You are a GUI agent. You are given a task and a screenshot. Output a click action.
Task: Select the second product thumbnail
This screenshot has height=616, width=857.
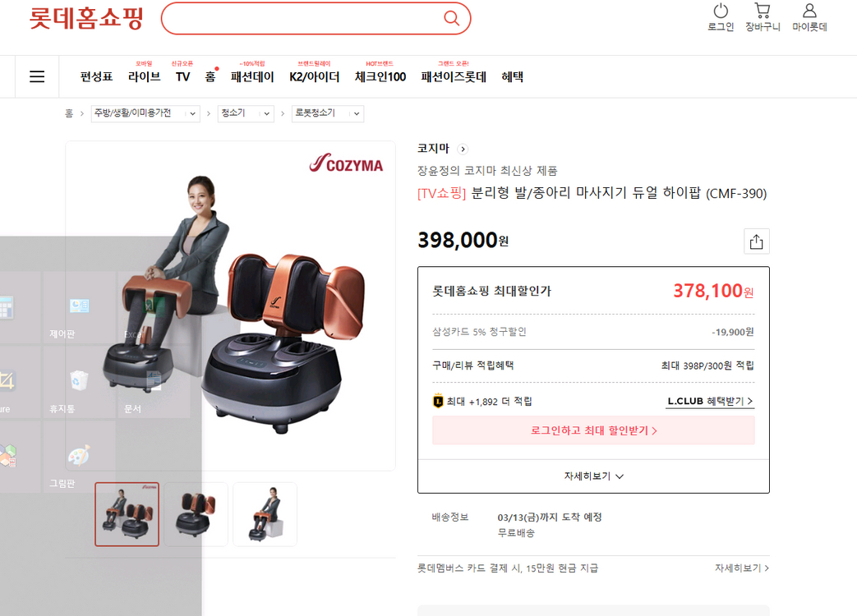196,514
